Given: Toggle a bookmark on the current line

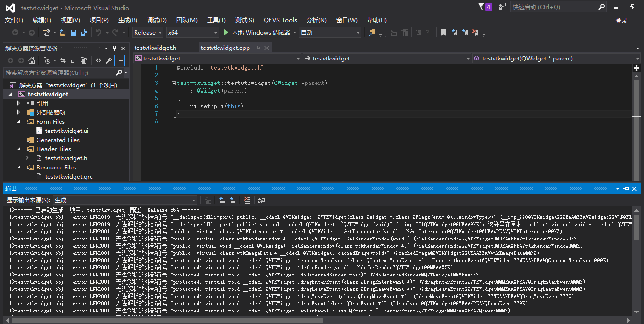Looking at the screenshot, I should 443,33.
